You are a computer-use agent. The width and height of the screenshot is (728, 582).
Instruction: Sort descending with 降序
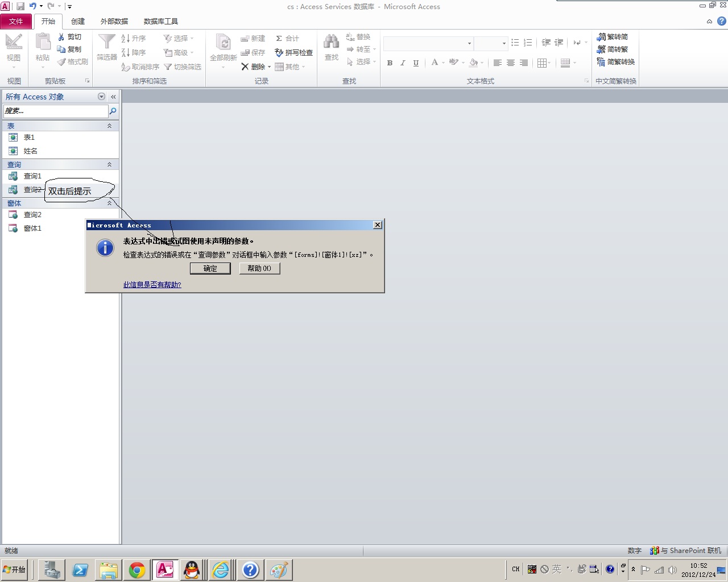pos(134,52)
